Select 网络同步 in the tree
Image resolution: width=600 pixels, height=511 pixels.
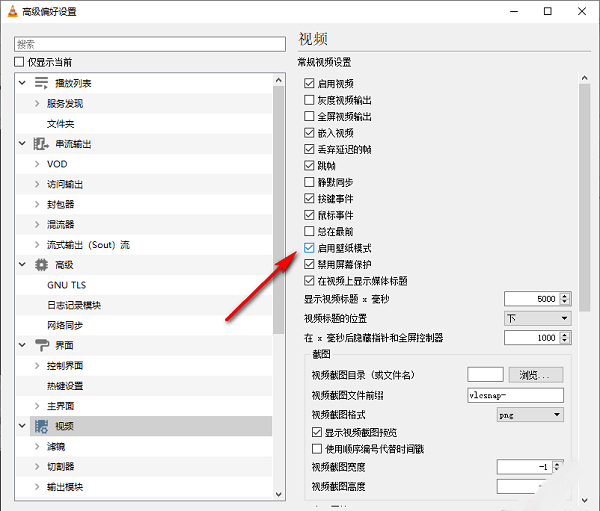(x=65, y=325)
